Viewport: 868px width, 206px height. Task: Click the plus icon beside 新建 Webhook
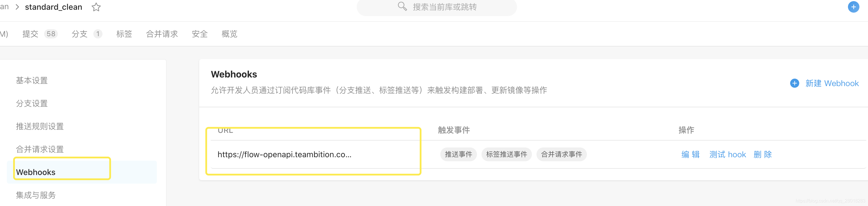pyautogui.click(x=794, y=83)
